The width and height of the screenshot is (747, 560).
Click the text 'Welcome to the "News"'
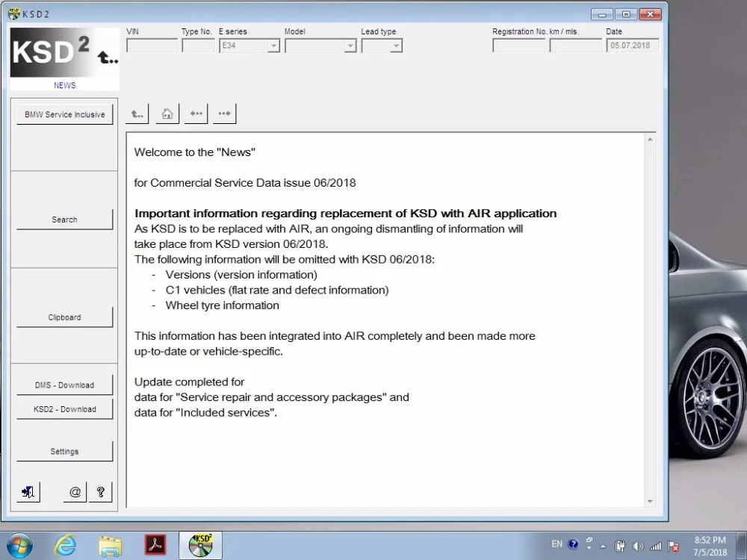195,152
